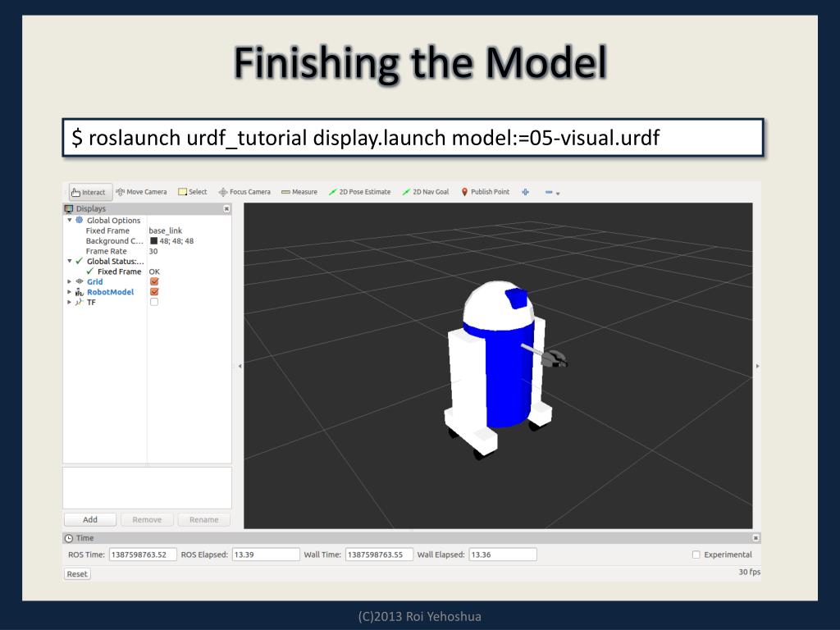The image size is (840, 630).
Task: Click the Global Options globe icon
Action: [80, 220]
